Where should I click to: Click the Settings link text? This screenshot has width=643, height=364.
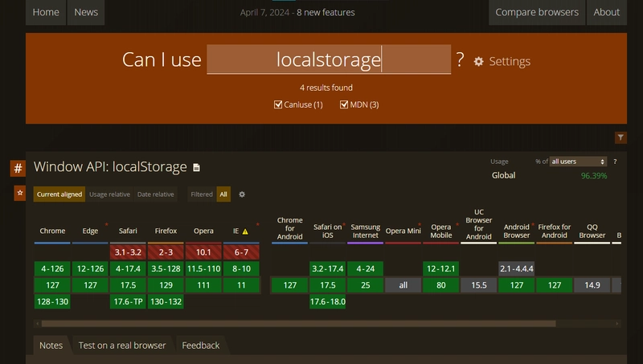510,62
